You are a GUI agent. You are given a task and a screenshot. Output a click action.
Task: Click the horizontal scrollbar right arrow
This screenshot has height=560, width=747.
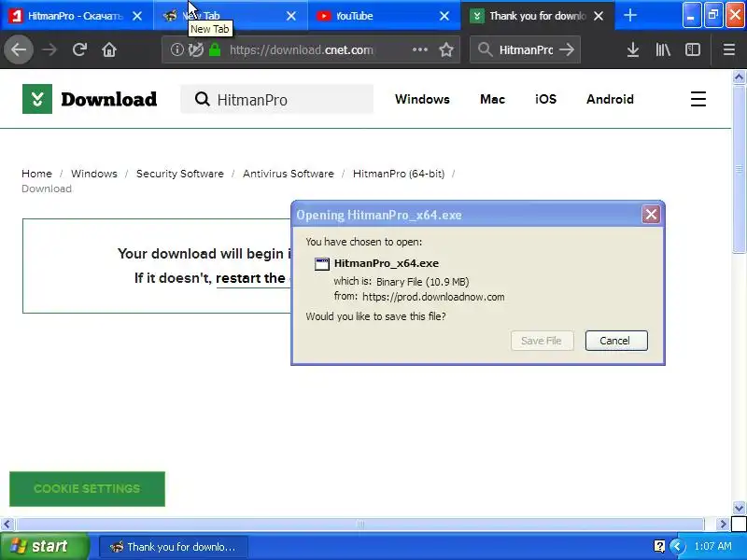click(723, 524)
